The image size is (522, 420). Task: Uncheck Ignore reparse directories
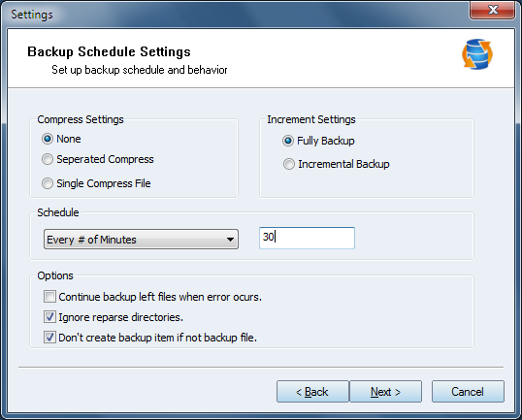(x=49, y=317)
